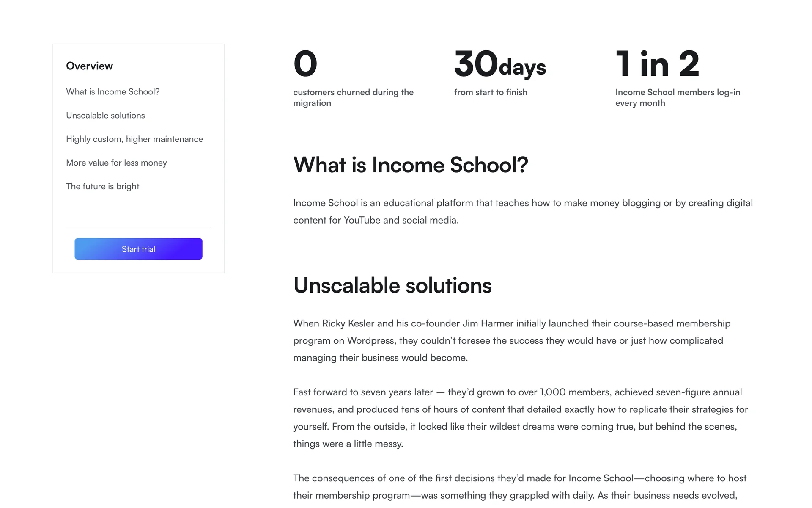Click the 'from start to finish' caption
The image size is (812, 508).
point(491,92)
